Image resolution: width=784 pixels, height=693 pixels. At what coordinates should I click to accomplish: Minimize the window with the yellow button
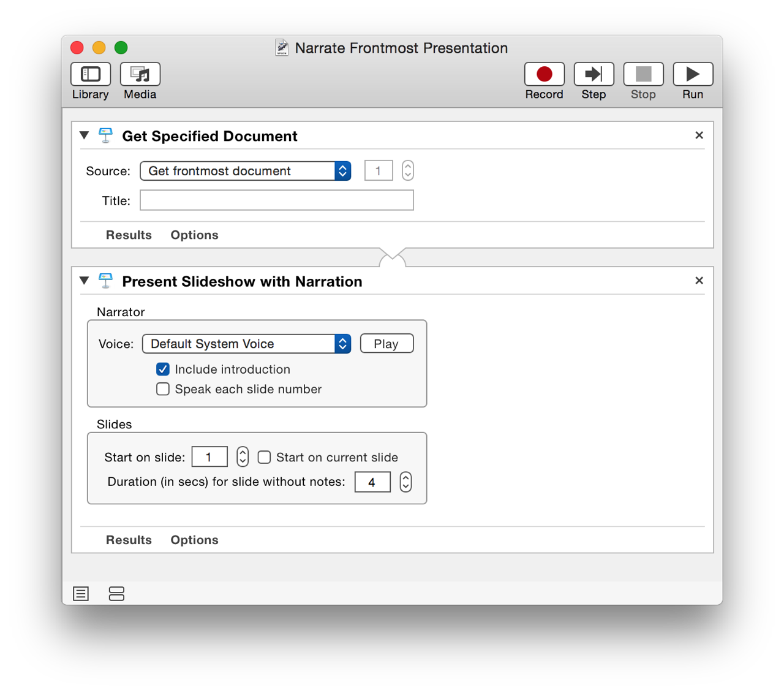(99, 48)
